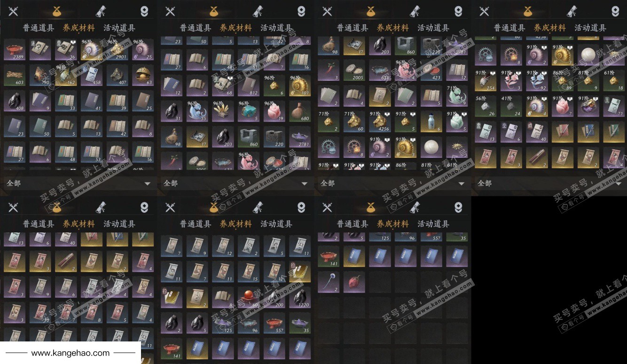Screen dimensions: 627x364
Task: Switch to 普通道具 tab in top-left panel
Action: tap(39, 28)
